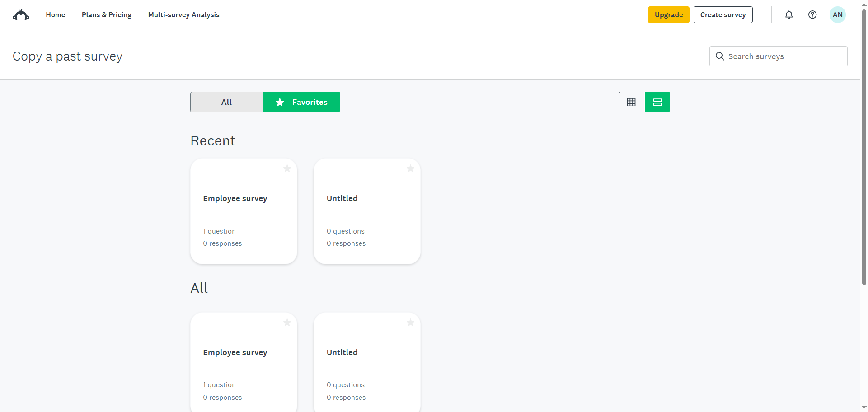Select Untitled survey card in All section
The image size is (868, 412).
(367, 362)
